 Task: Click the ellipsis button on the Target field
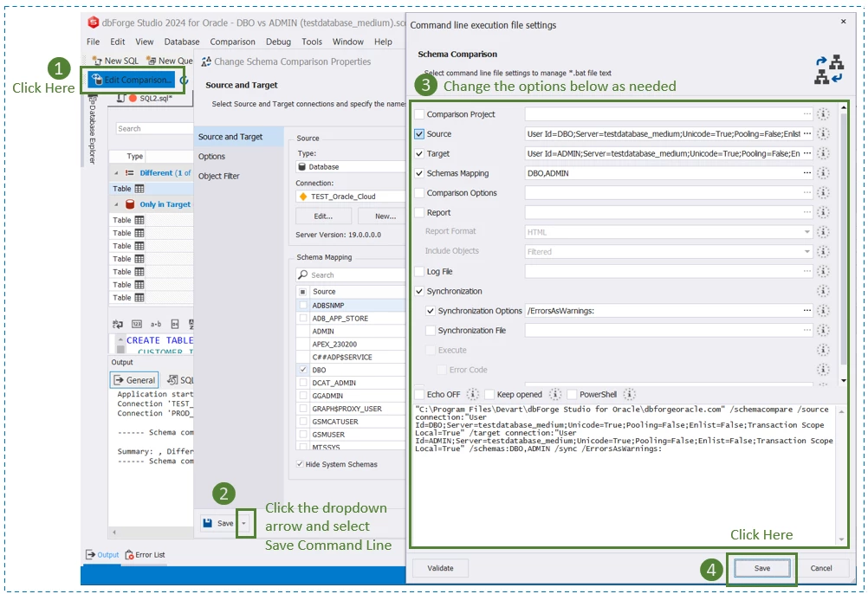point(807,153)
